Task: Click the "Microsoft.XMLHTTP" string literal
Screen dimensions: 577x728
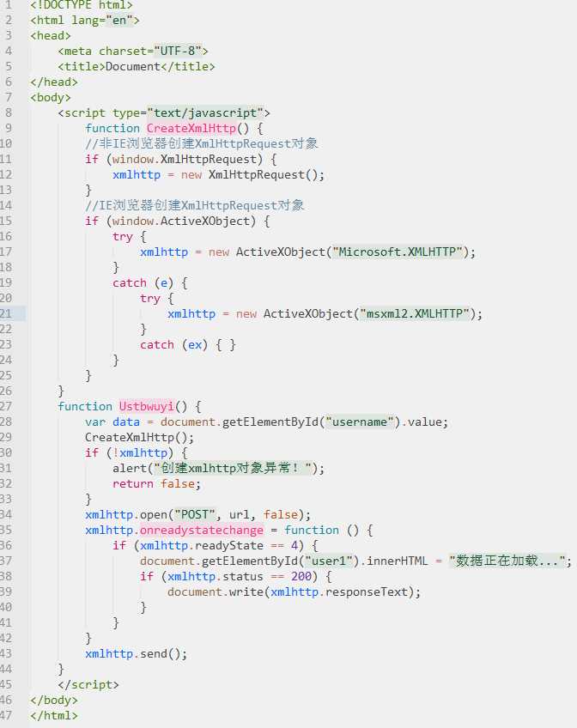Action: [398, 252]
